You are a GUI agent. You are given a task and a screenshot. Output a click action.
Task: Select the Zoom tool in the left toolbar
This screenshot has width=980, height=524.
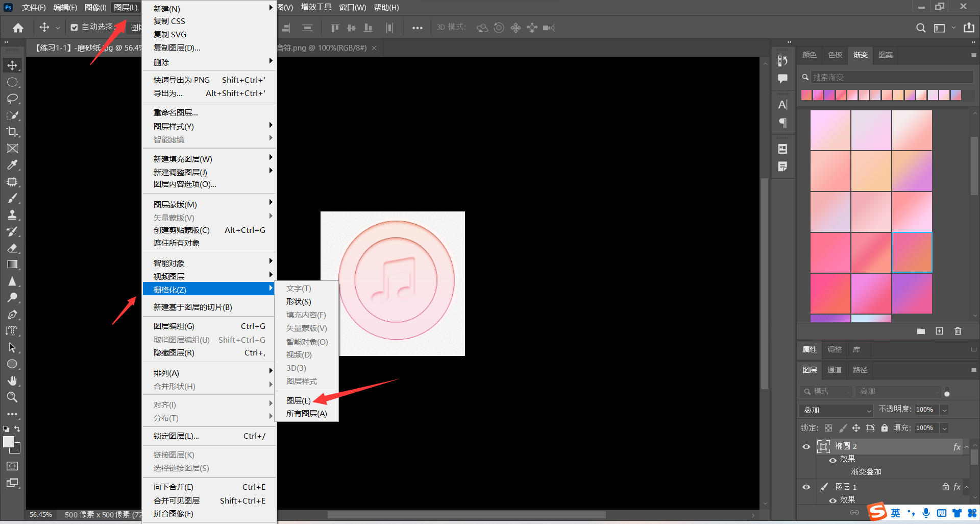coord(12,397)
